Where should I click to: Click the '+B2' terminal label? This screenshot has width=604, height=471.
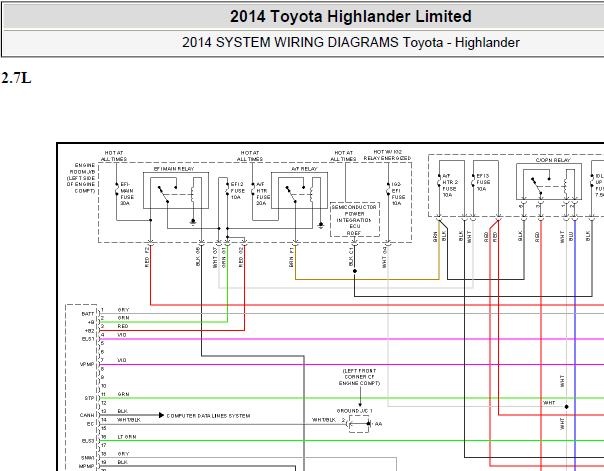(x=89, y=331)
